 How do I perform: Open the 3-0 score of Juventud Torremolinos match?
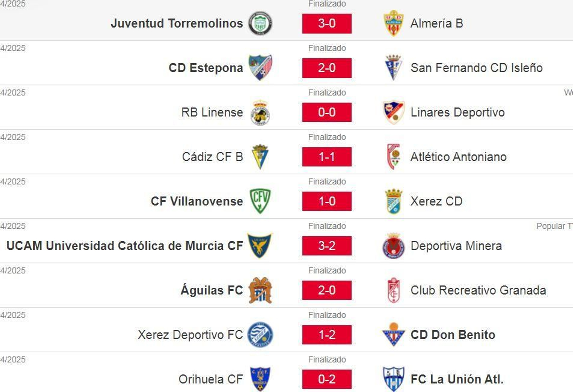[327, 23]
